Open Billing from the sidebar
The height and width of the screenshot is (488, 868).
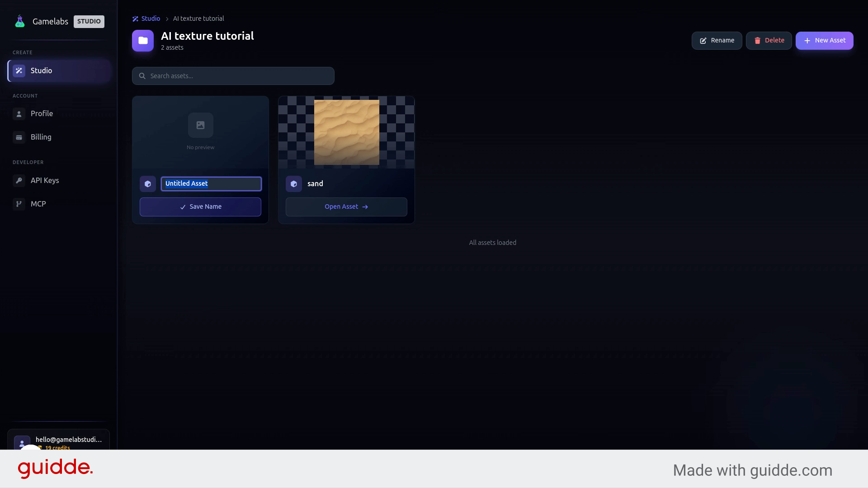point(59,137)
